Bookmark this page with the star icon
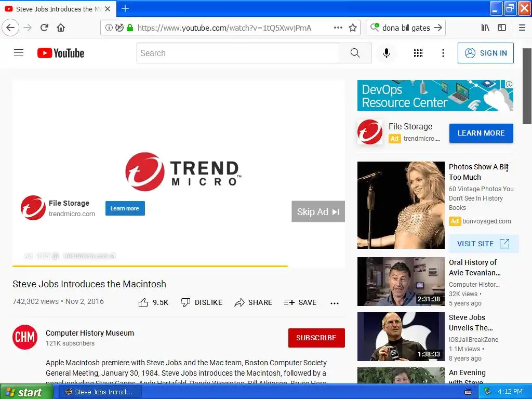 click(353, 28)
